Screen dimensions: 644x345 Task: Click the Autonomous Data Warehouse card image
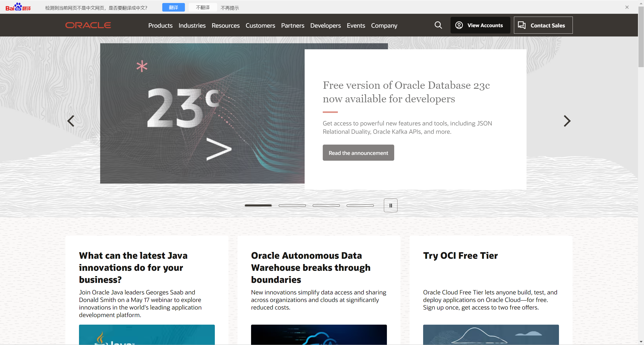(x=319, y=335)
